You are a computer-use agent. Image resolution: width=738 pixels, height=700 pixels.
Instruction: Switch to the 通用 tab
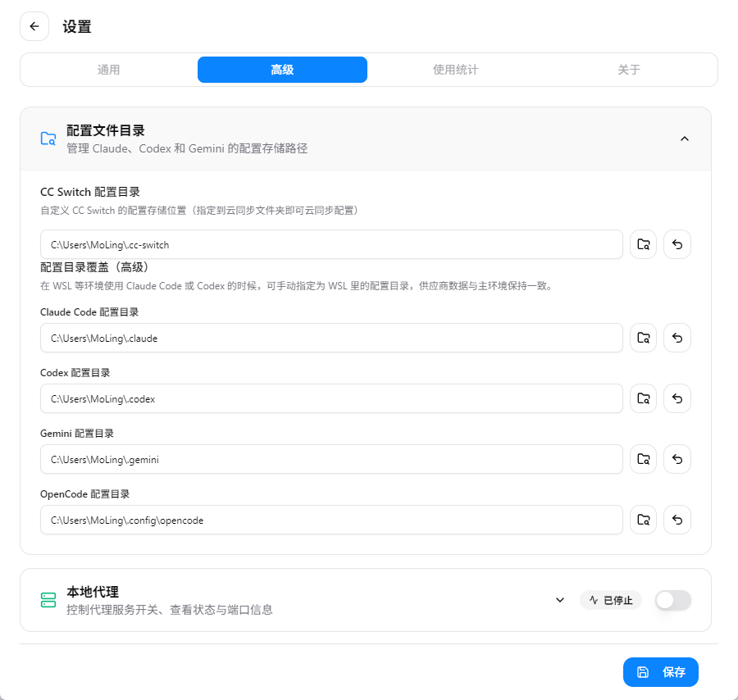(x=109, y=70)
